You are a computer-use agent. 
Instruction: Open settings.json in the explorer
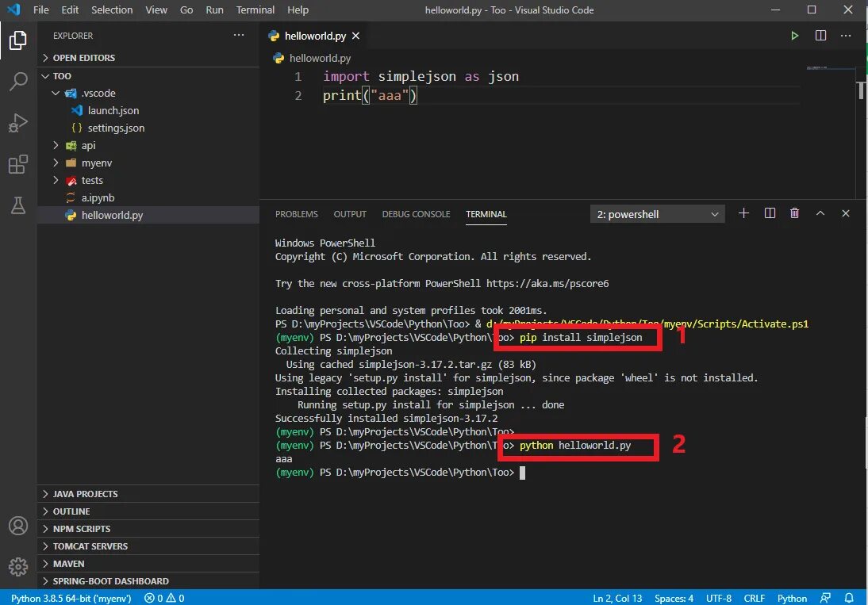148,128
